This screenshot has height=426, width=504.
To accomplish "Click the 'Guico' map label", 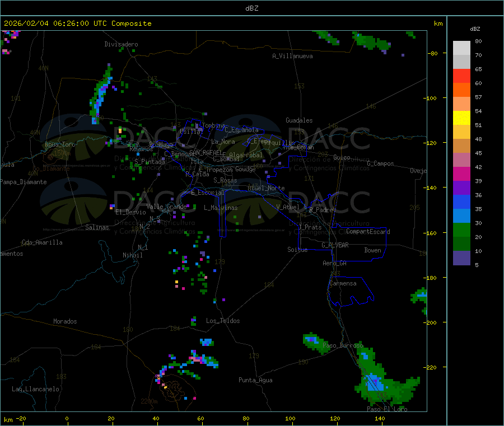I will coord(342,157).
